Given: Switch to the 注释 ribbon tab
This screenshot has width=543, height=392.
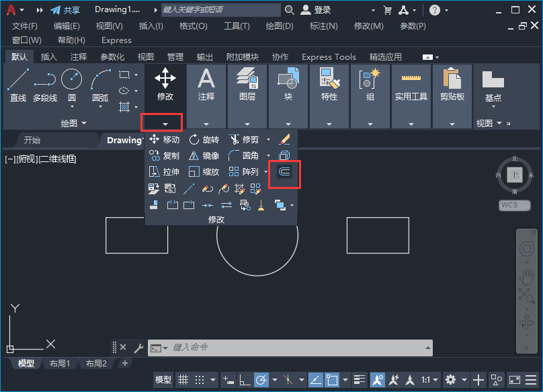Looking at the screenshot, I should [x=79, y=57].
